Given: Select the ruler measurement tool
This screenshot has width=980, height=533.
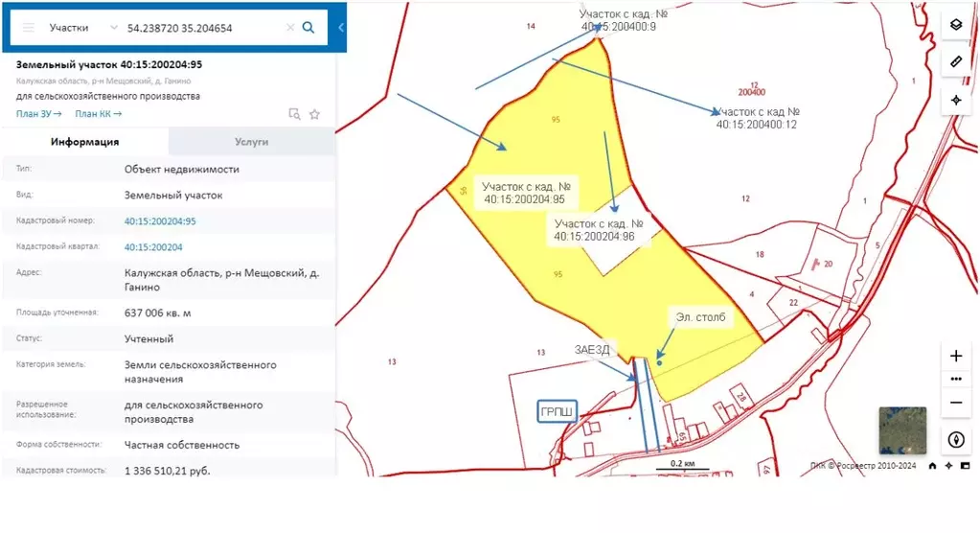Looking at the screenshot, I should tap(956, 62).
